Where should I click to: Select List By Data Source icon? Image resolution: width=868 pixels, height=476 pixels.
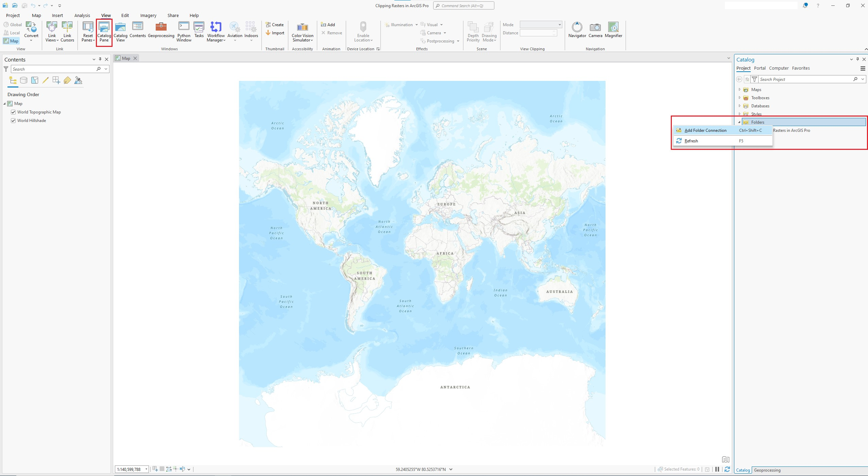click(23, 81)
